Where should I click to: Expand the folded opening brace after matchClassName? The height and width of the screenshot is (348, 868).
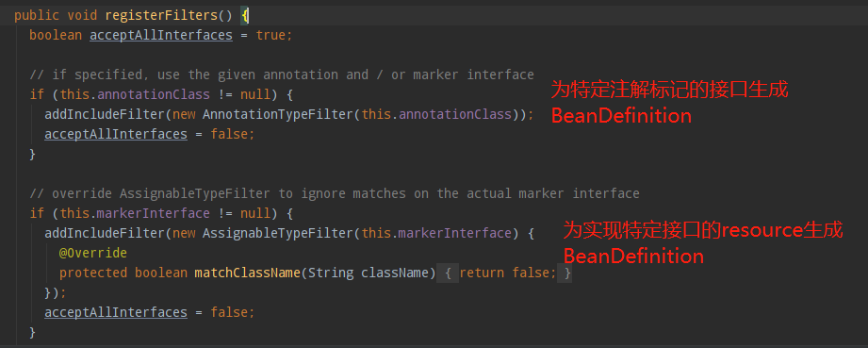tap(448, 273)
